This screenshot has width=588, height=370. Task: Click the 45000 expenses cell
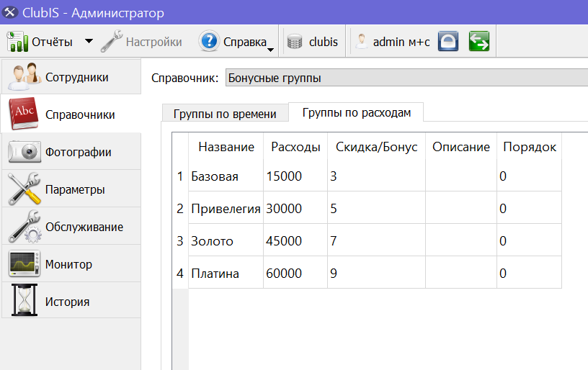(x=295, y=241)
